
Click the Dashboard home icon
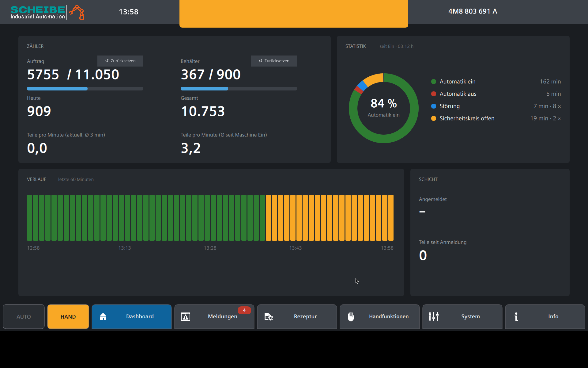103,316
